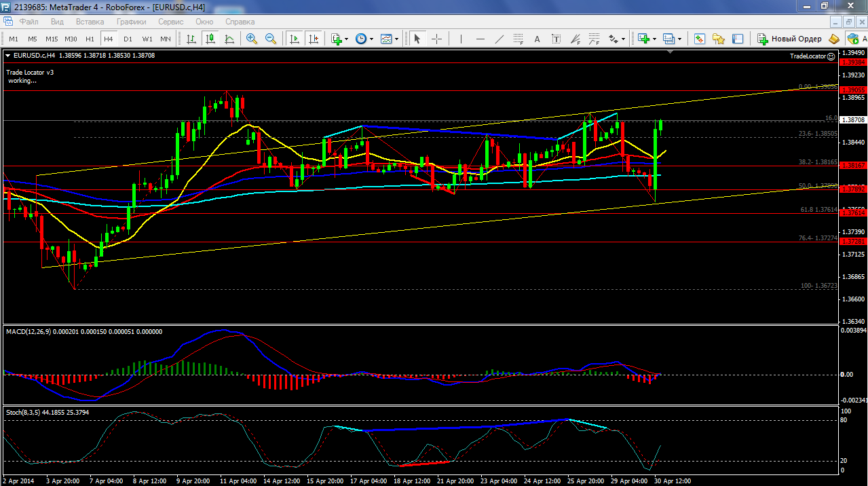Screen dimensions: 868x486
Task: Set timeframe to M1
Action: click(x=14, y=39)
